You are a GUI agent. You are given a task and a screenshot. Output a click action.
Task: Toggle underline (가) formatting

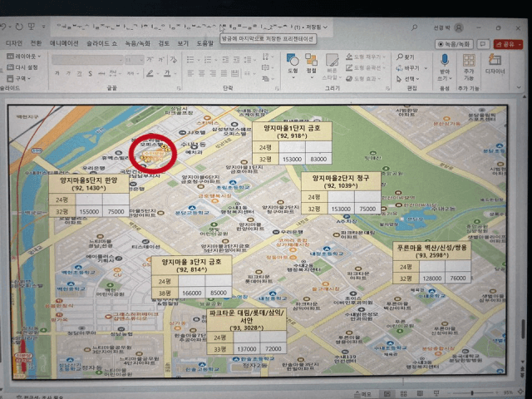pyautogui.click(x=79, y=73)
